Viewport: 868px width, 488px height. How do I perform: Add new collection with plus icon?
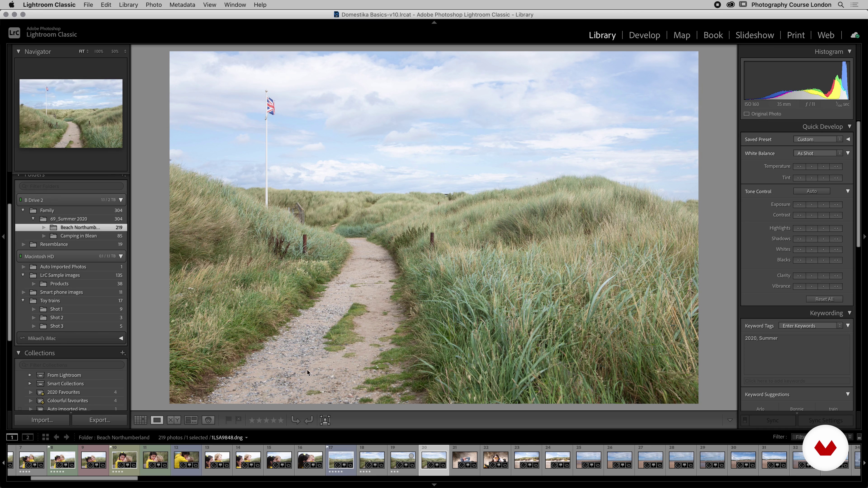click(123, 353)
